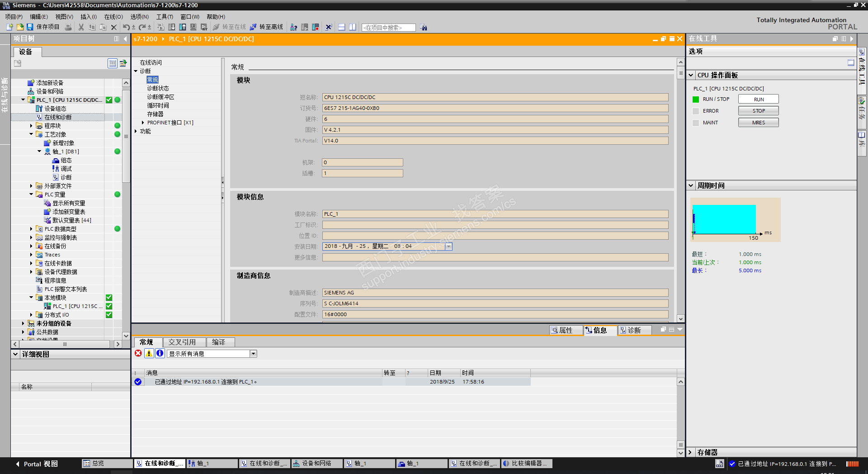This screenshot has width=868, height=474.
Task: Open Portal 视图 at the bottom left
Action: (37, 464)
